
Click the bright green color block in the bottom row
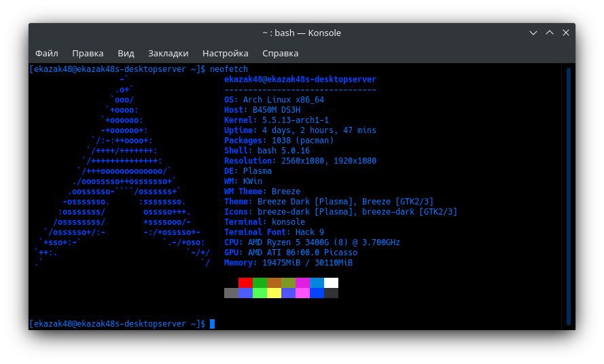coord(260,293)
